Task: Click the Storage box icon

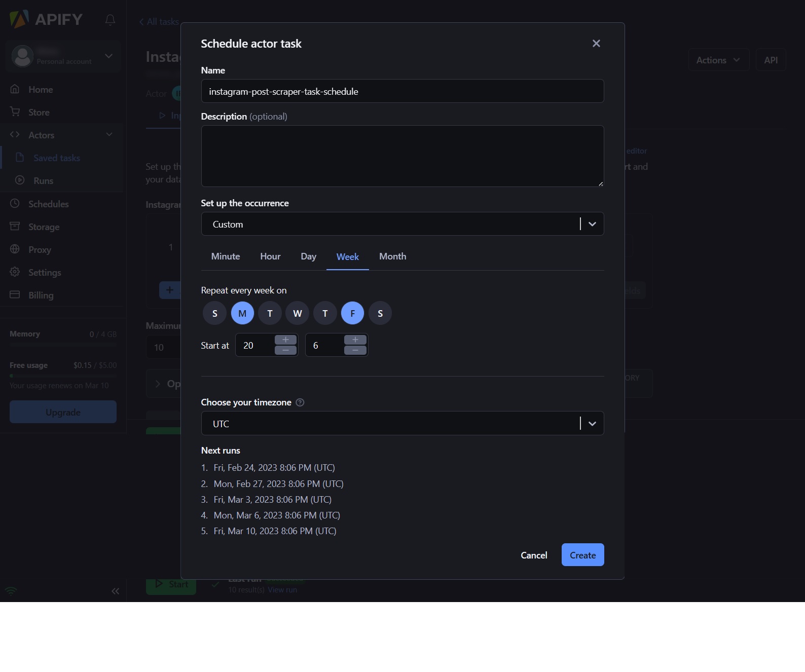Action: [x=15, y=227]
